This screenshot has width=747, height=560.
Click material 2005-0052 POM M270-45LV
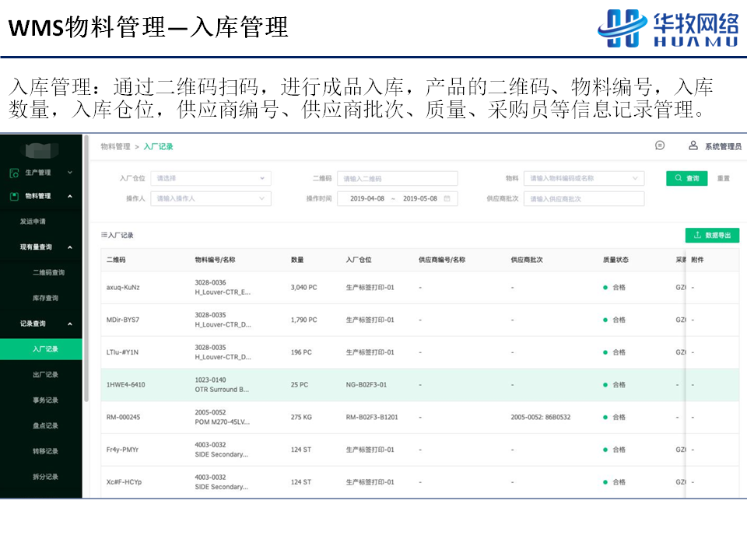[x=222, y=417]
